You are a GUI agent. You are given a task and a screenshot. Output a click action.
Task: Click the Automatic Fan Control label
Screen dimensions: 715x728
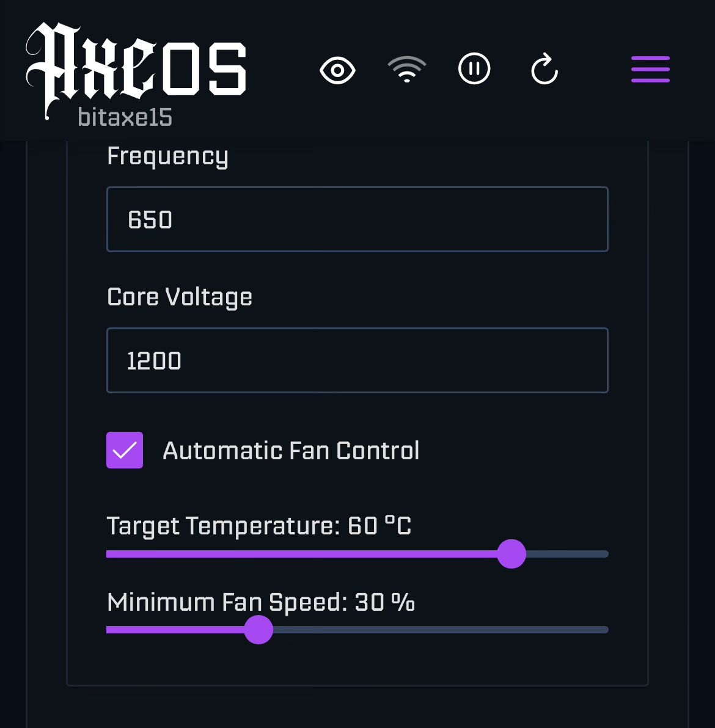[x=291, y=450]
